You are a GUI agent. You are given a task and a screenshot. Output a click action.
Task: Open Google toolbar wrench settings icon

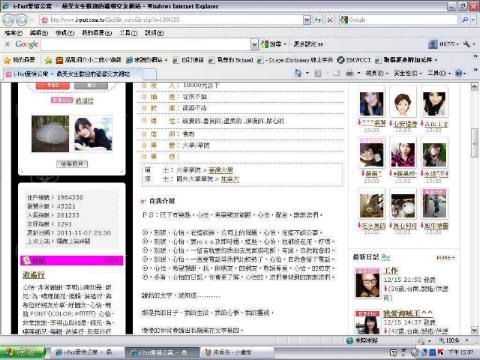click(x=467, y=44)
